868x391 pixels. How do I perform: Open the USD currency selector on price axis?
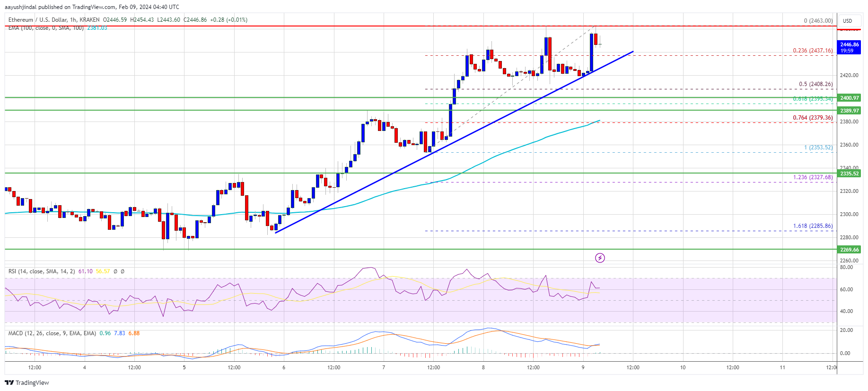click(848, 21)
